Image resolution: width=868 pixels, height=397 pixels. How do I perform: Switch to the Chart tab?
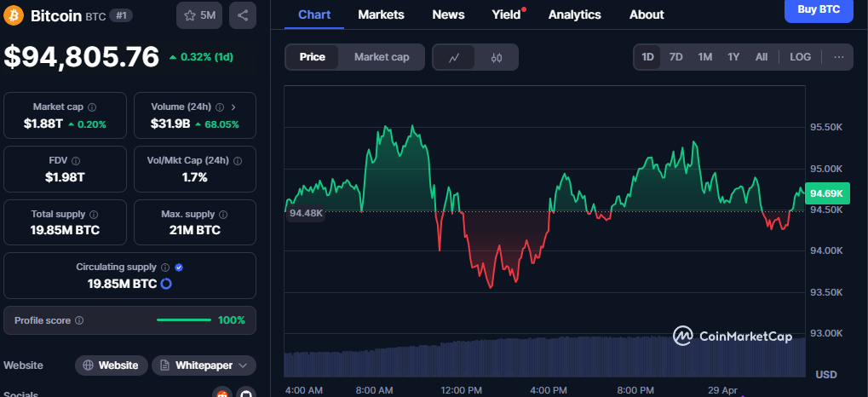313,15
